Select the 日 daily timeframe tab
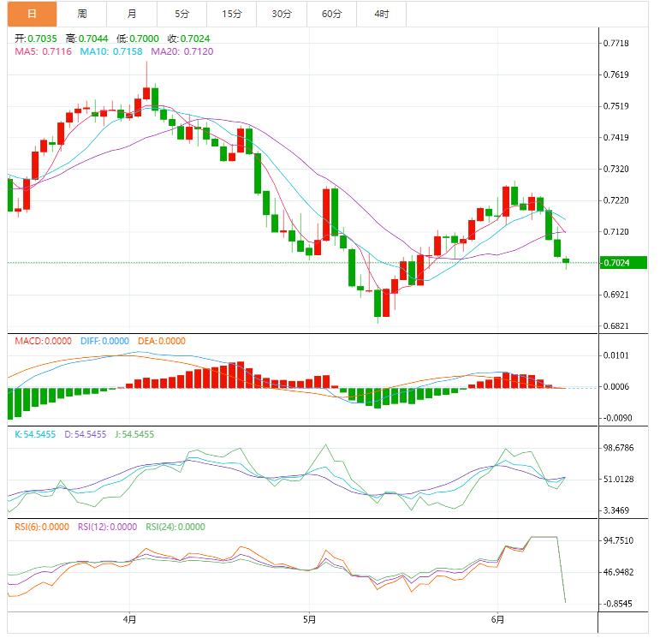This screenshot has height=644, width=660. pos(32,14)
